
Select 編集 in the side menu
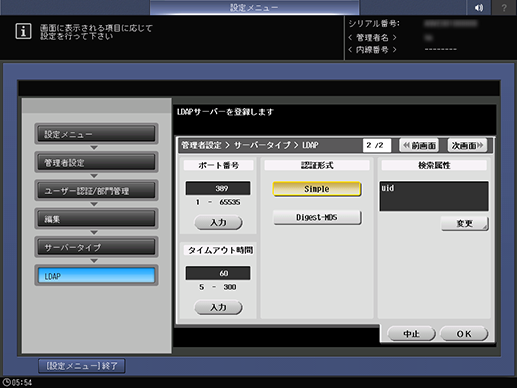[96, 219]
